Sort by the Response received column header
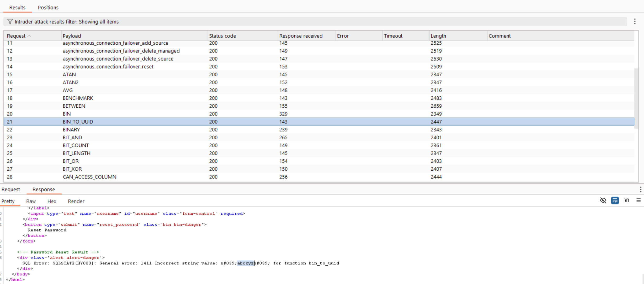This screenshot has width=644, height=284. point(306,36)
